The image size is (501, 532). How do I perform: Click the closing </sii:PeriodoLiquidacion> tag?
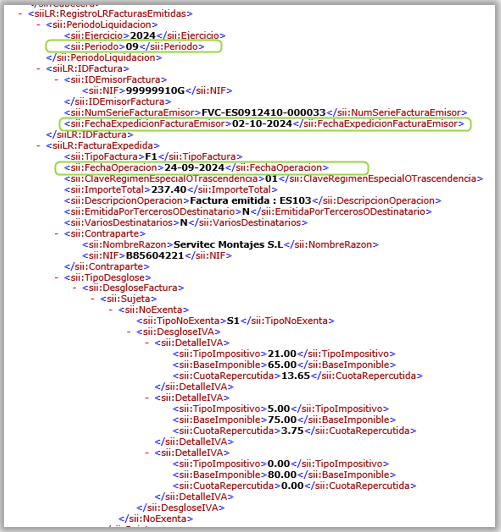tap(104, 58)
